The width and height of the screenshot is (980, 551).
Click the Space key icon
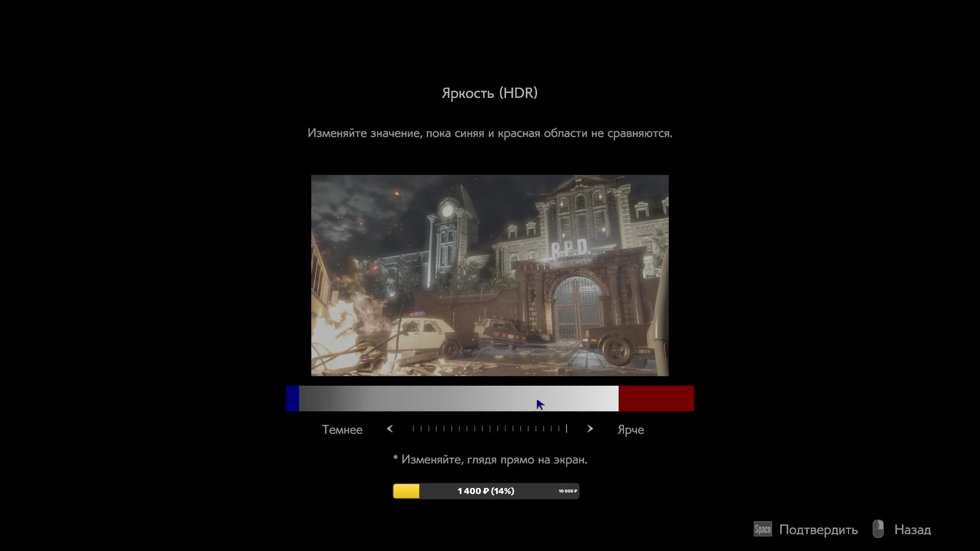(x=762, y=530)
